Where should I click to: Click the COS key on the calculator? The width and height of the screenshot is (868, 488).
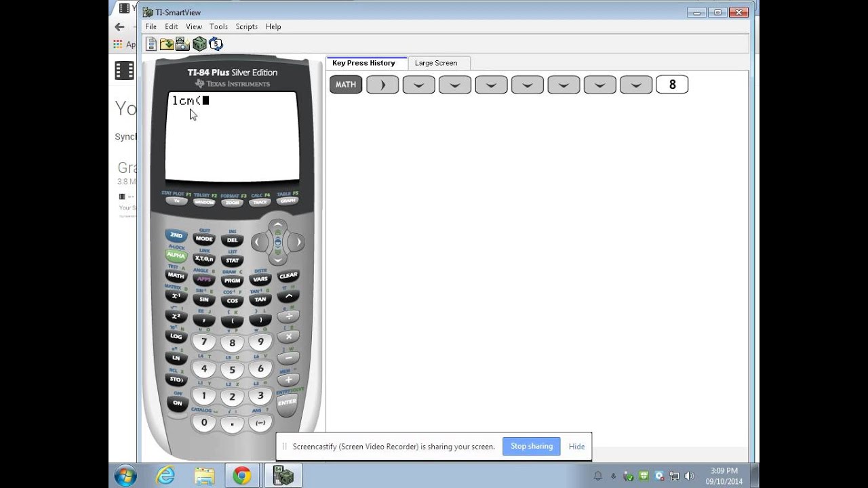point(233,301)
